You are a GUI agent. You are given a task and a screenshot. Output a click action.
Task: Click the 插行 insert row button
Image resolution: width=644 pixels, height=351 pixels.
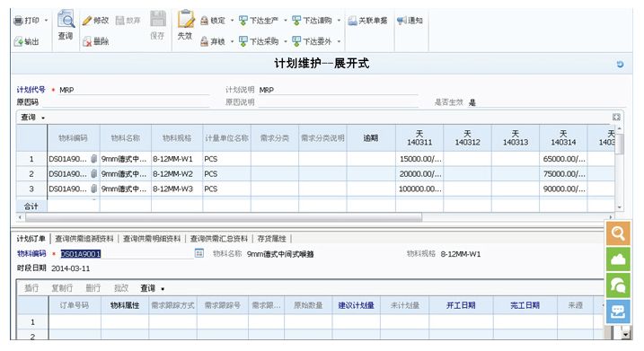pyautogui.click(x=31, y=288)
